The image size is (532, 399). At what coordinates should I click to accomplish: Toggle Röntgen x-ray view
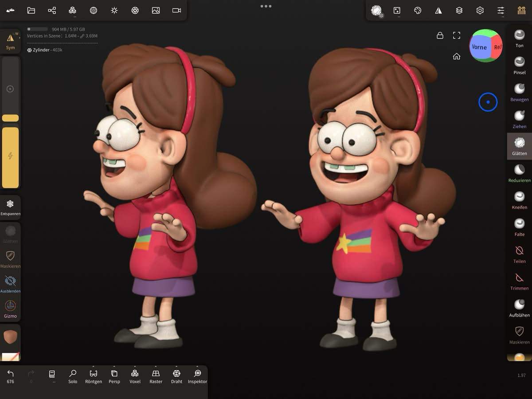94,376
